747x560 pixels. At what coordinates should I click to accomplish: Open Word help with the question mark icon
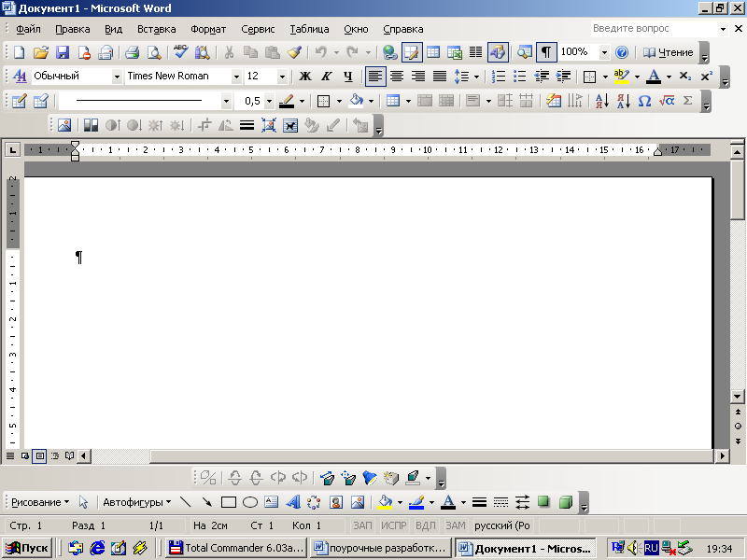pos(622,52)
